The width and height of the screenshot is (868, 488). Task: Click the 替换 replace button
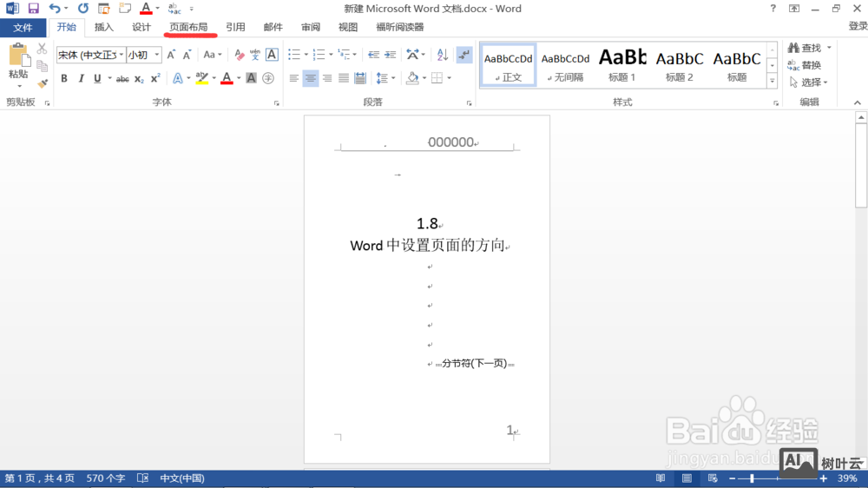pos(805,65)
